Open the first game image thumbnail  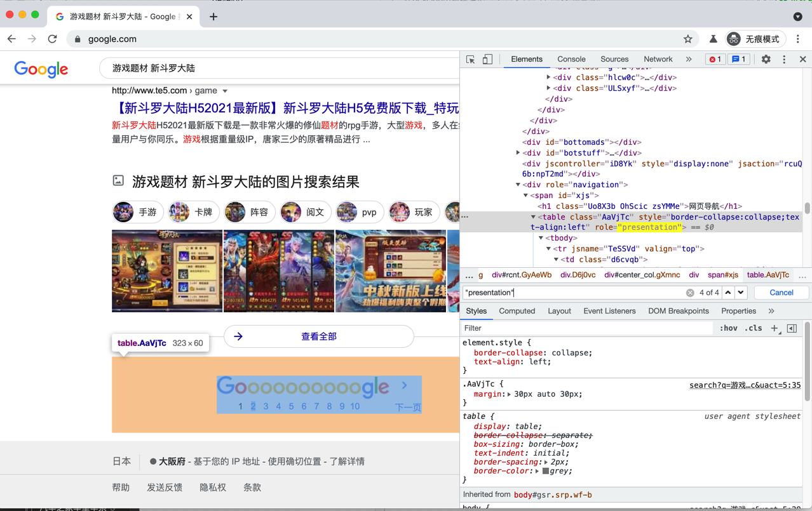coord(167,271)
